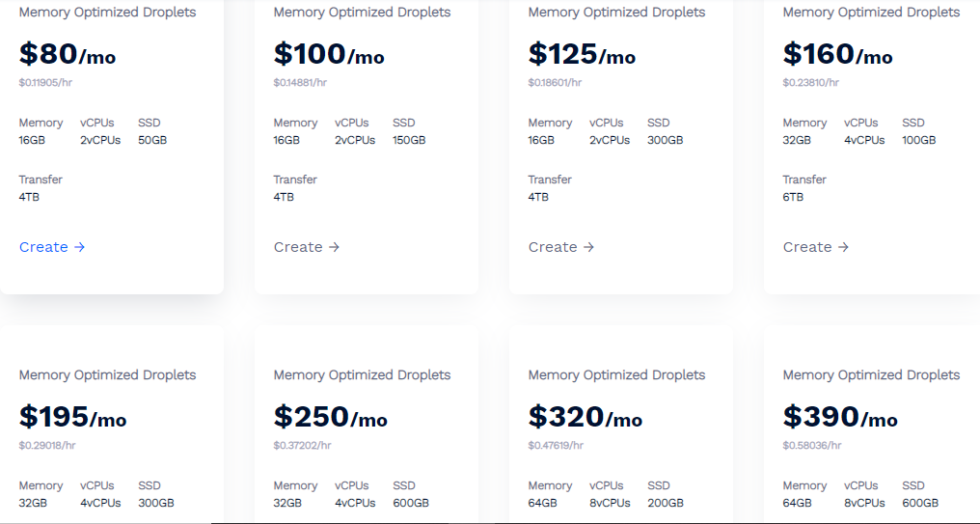Open the Create link for the $100/mo droplet

(x=307, y=247)
